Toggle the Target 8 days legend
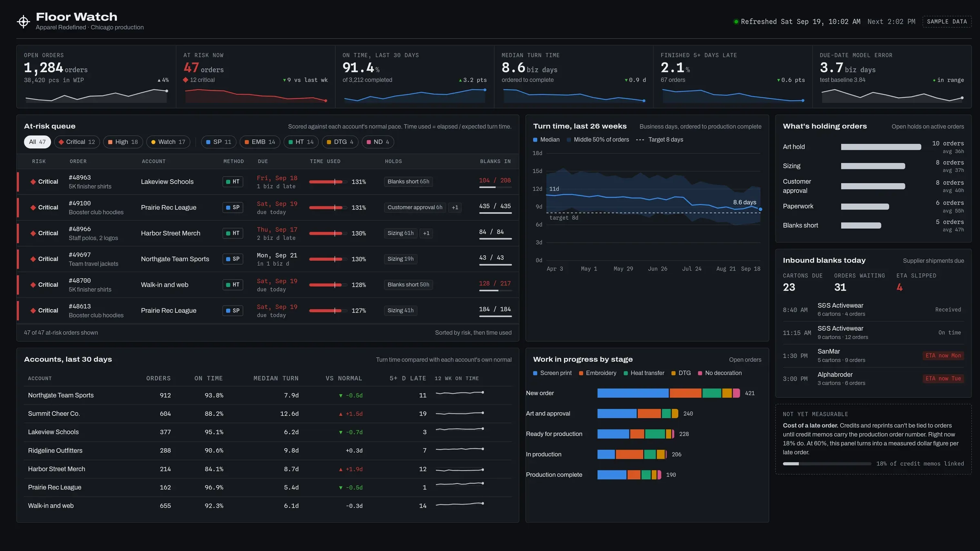 pyautogui.click(x=659, y=140)
